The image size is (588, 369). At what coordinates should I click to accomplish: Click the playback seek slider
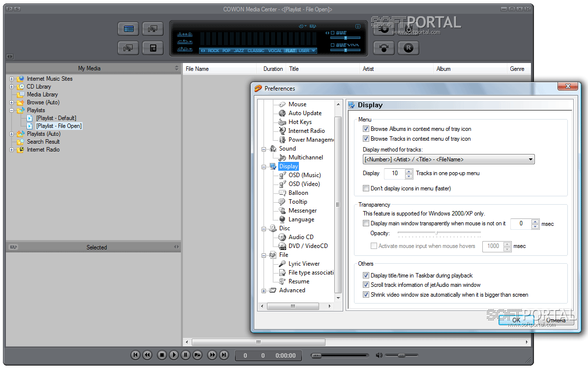[340, 355]
